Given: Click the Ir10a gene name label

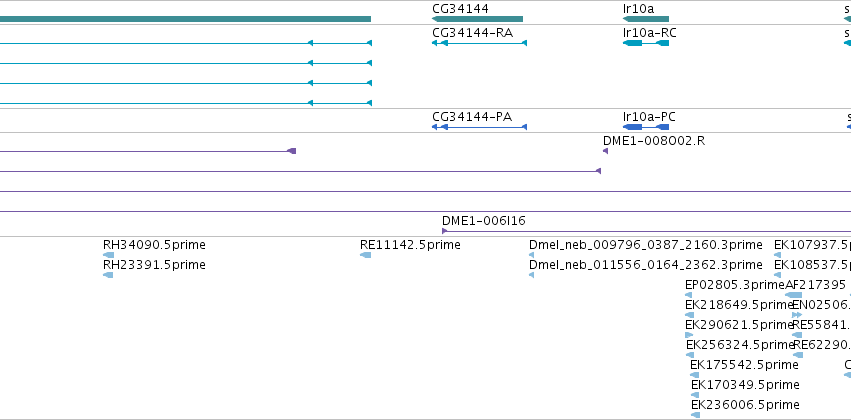Looking at the screenshot, I should [x=639, y=9].
